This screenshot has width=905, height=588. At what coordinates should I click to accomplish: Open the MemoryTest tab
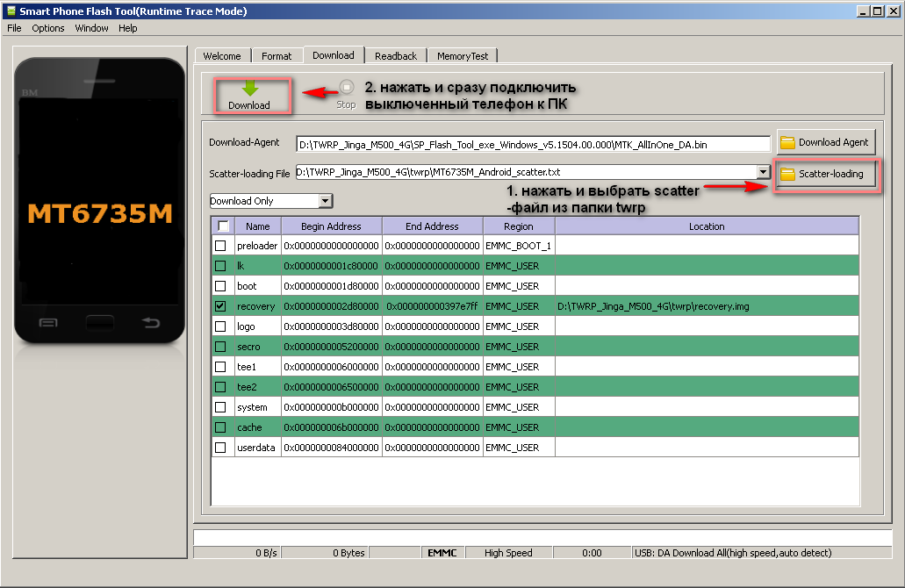click(x=463, y=56)
